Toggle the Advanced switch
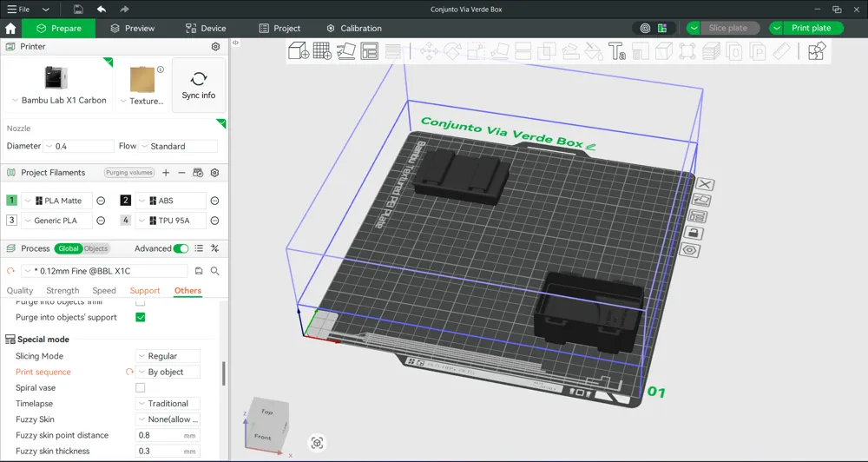 click(x=181, y=248)
